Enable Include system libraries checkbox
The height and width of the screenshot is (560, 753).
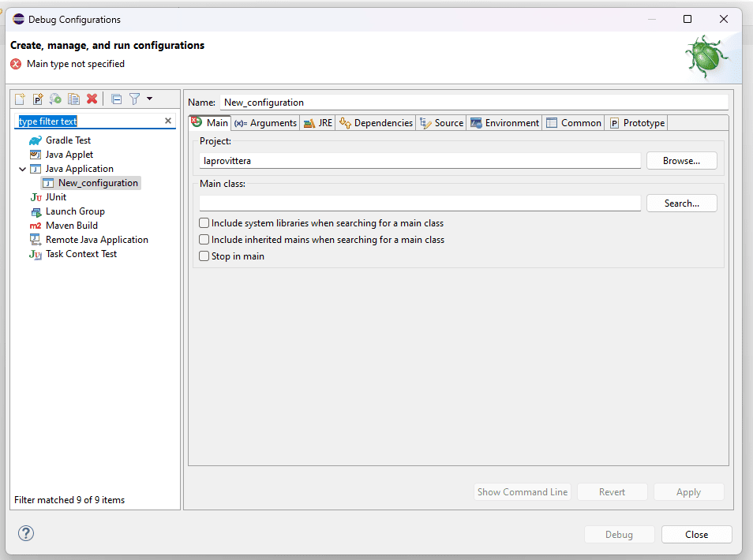[x=204, y=223]
